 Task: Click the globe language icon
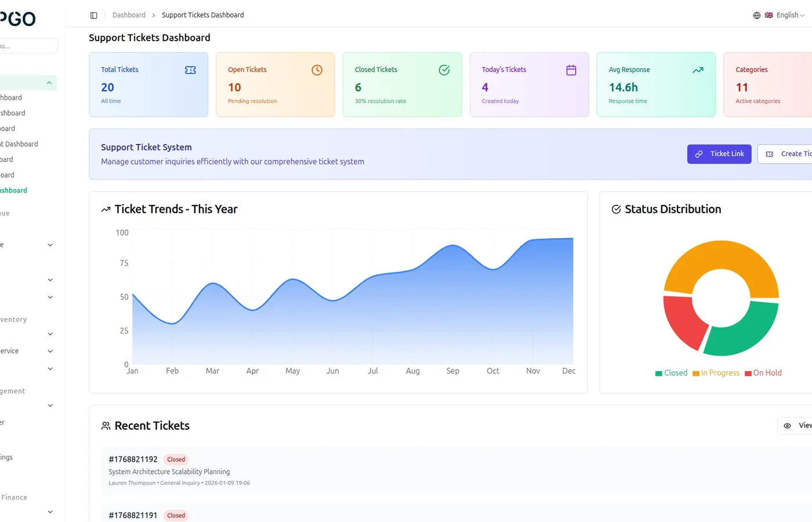coord(757,15)
